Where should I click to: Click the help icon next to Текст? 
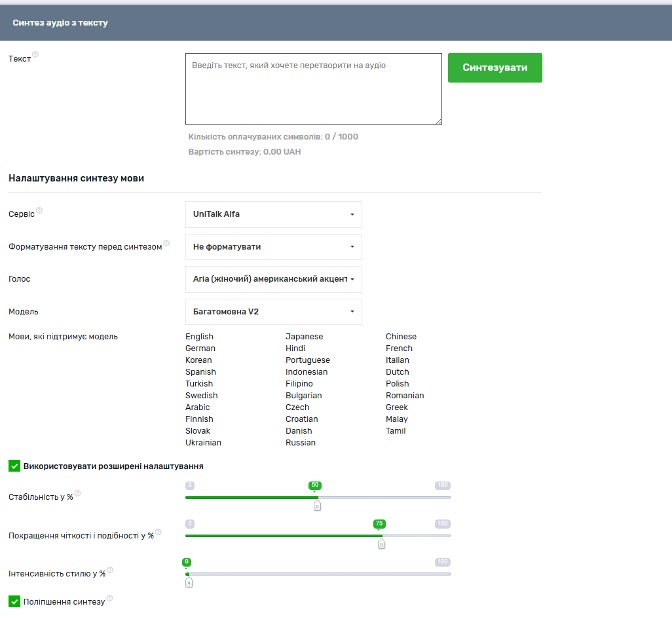[35, 55]
